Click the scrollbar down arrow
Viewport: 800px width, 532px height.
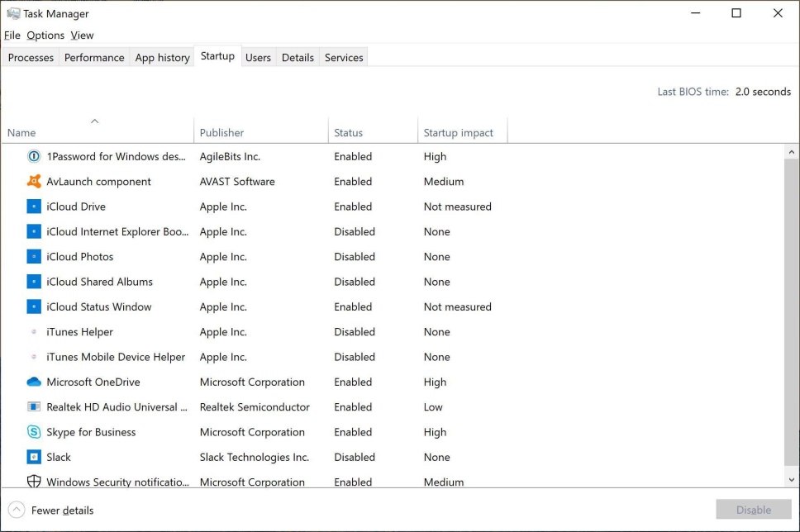point(792,479)
